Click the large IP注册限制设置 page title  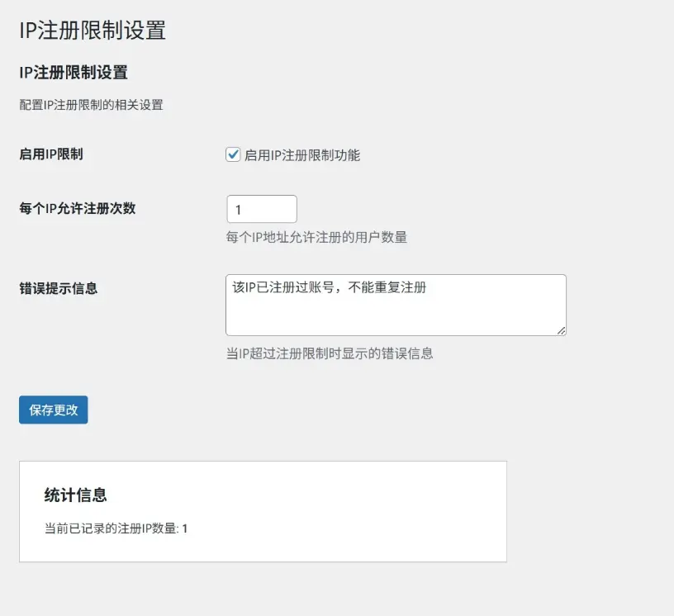(93, 31)
